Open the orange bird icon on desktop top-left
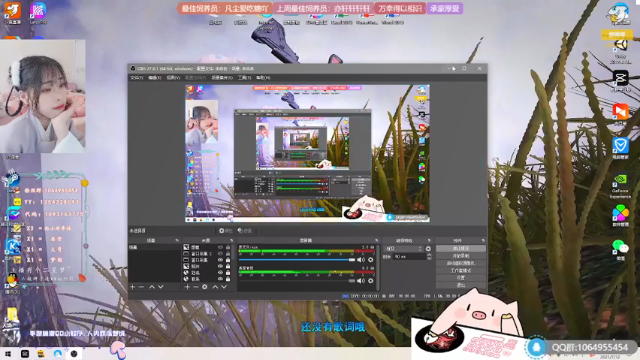 click(x=13, y=13)
